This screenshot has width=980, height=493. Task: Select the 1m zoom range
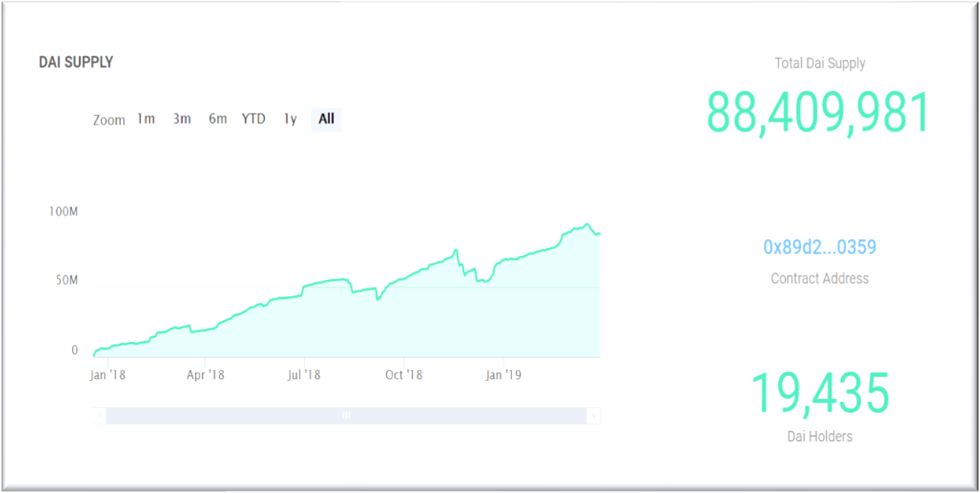tap(146, 119)
